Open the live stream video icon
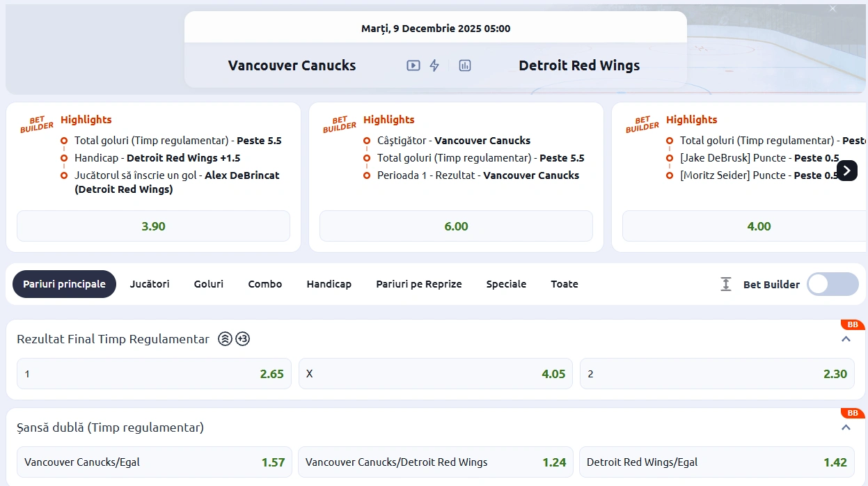Screen dimensions: 868x486 [x=413, y=65]
